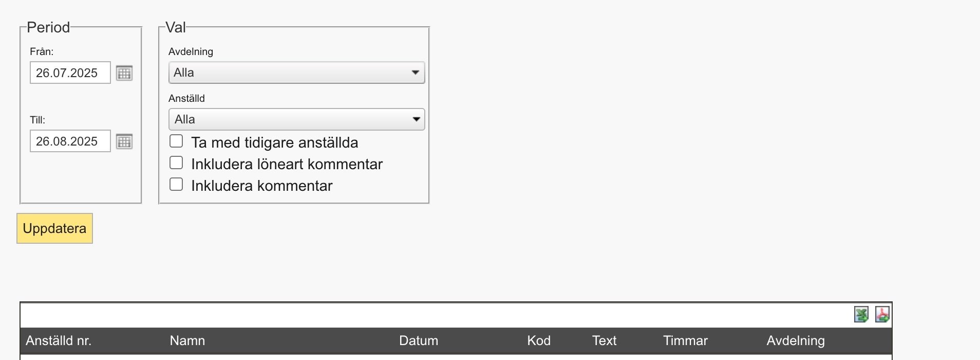This screenshot has width=980, height=360.
Task: Open the calendar picker for Från date
Action: click(124, 73)
